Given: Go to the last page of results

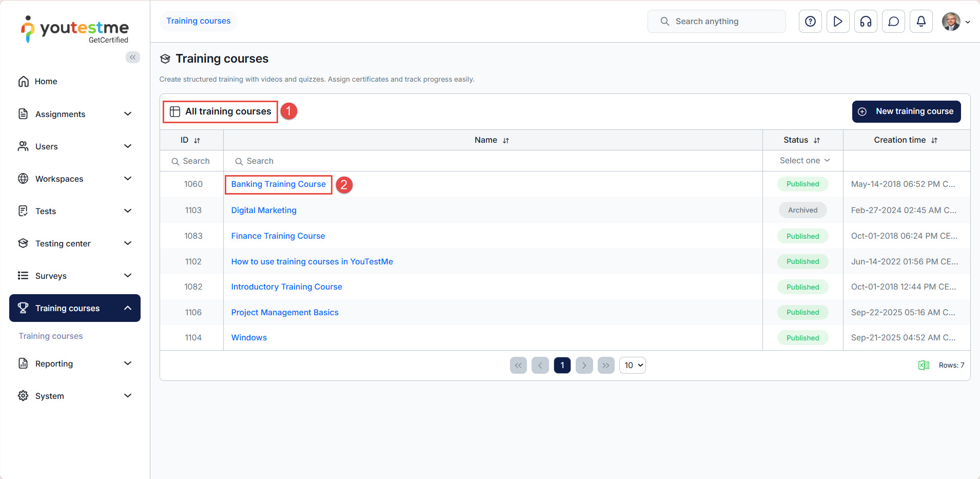Looking at the screenshot, I should (x=606, y=365).
